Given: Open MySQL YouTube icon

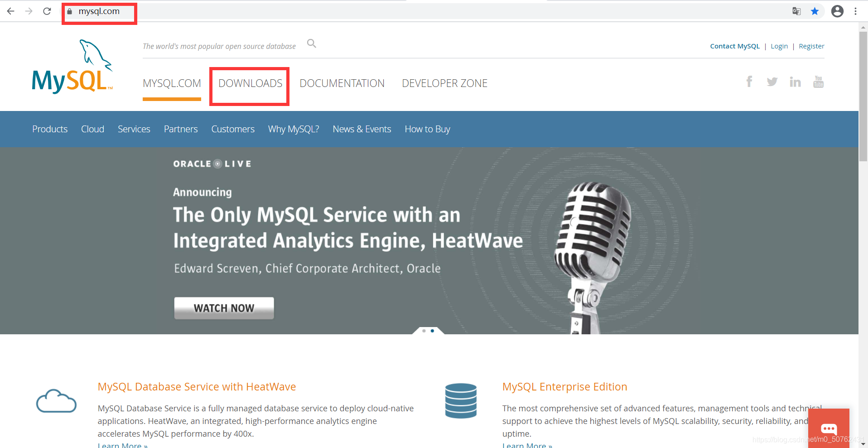Looking at the screenshot, I should [x=818, y=82].
